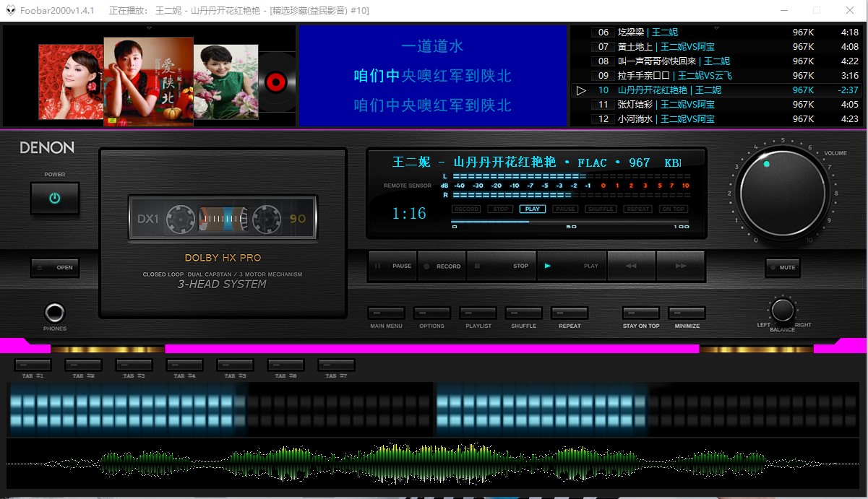The width and height of the screenshot is (868, 499).
Task: Click the display PLAY status indicator
Action: [533, 209]
